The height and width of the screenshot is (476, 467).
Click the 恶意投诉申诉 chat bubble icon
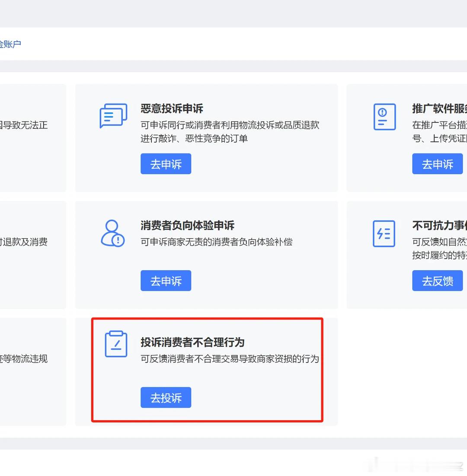(113, 116)
